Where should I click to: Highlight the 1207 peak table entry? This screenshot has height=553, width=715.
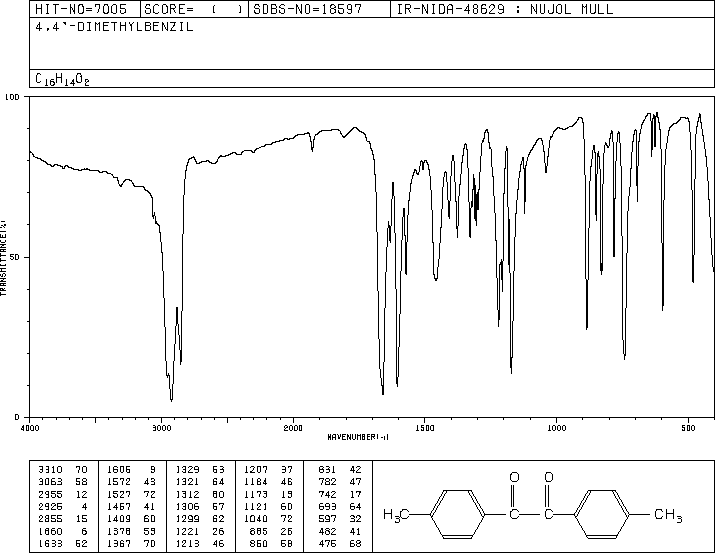[x=256, y=469]
